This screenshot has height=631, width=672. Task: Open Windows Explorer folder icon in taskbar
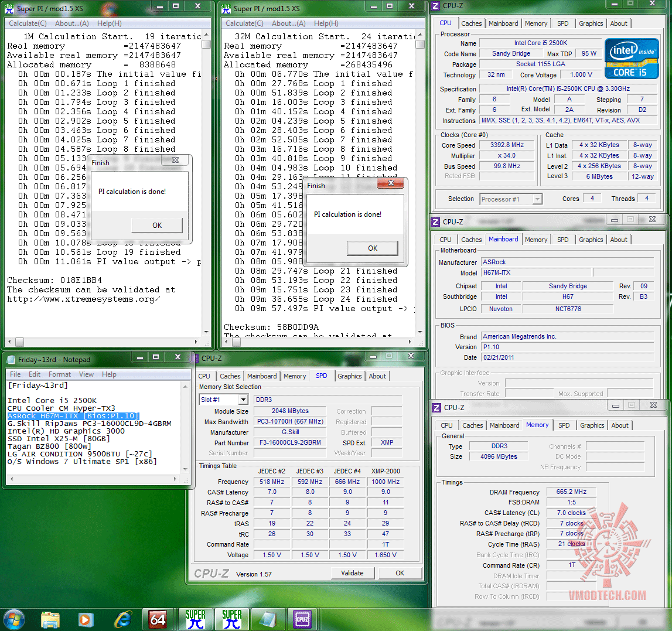50,619
